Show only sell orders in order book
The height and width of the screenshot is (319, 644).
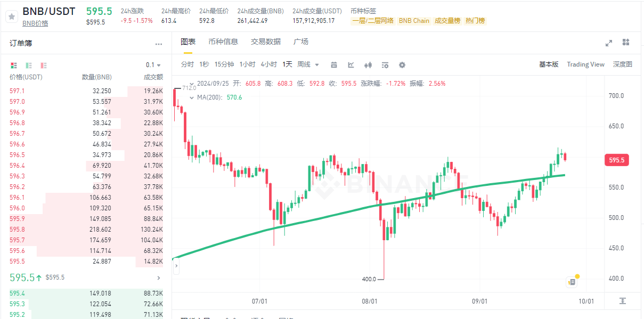click(44, 65)
